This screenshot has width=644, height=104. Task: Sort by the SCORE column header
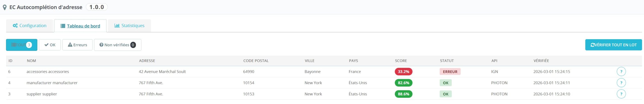[x=401, y=61]
